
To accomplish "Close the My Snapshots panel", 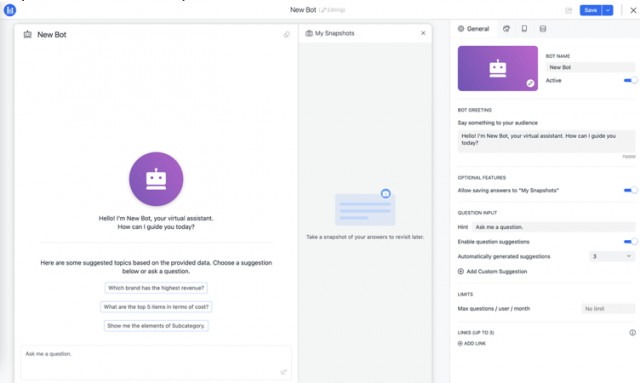I will (x=423, y=33).
